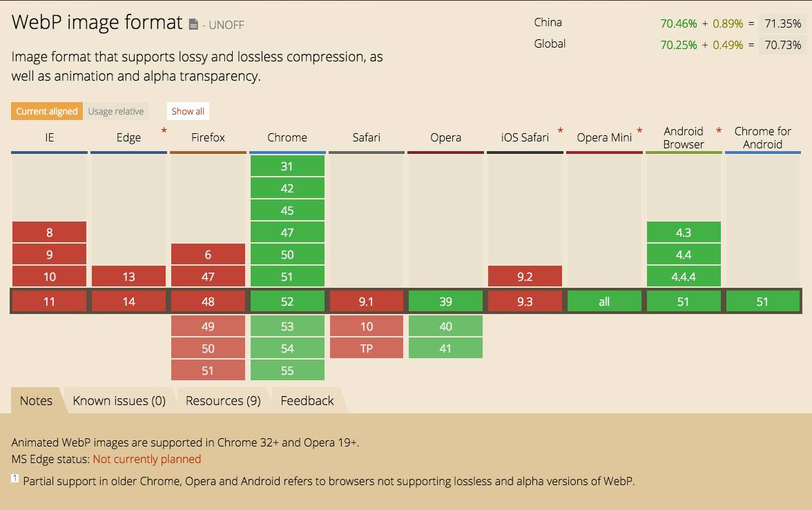The width and height of the screenshot is (812, 510).
Task: Click the asterisk note next to Edge
Action: 164,131
